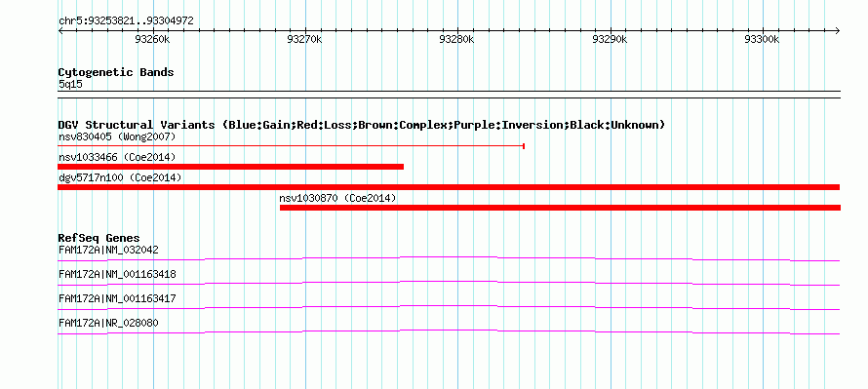Click the 93270k ruler tick label
This screenshot has width=868, height=389.
pyautogui.click(x=304, y=40)
